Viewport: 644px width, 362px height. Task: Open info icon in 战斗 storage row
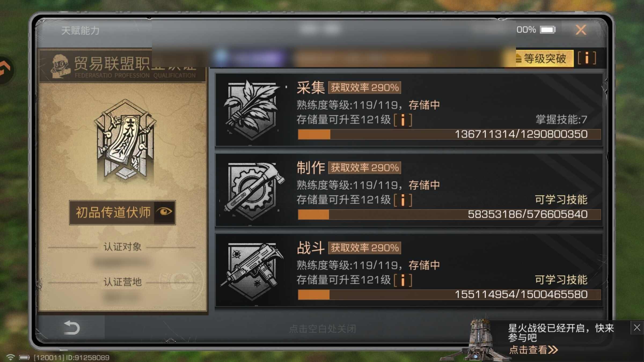point(403,280)
